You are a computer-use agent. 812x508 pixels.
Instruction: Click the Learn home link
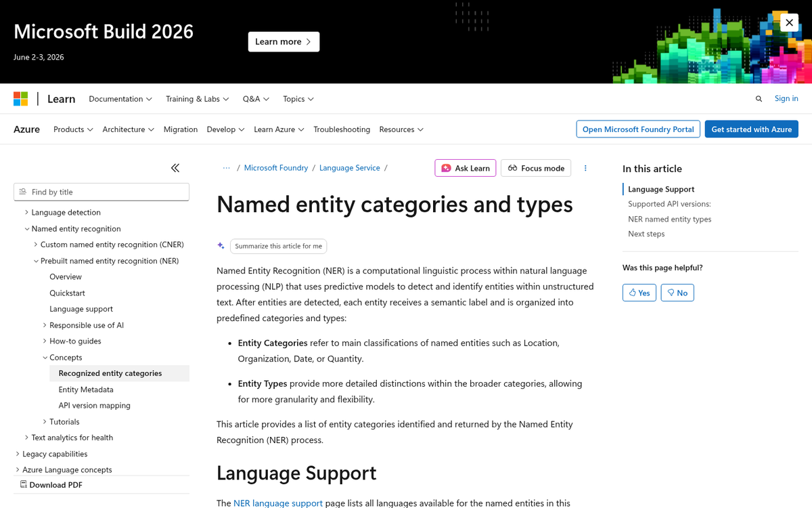click(x=61, y=99)
